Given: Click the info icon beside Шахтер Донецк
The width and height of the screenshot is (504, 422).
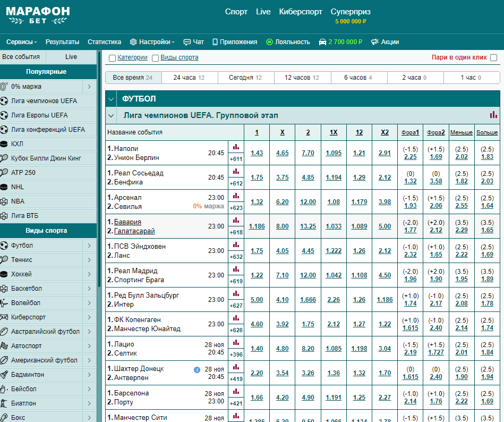Looking at the screenshot, I should tap(197, 369).
